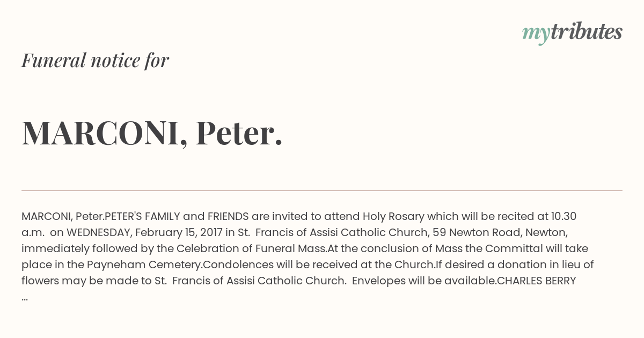Click the mytributes logo
This screenshot has height=338, width=644.
point(572,32)
